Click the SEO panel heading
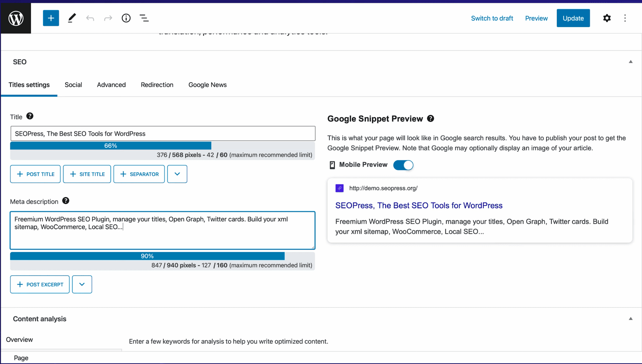Image resolution: width=642 pixels, height=364 pixels. [x=20, y=62]
